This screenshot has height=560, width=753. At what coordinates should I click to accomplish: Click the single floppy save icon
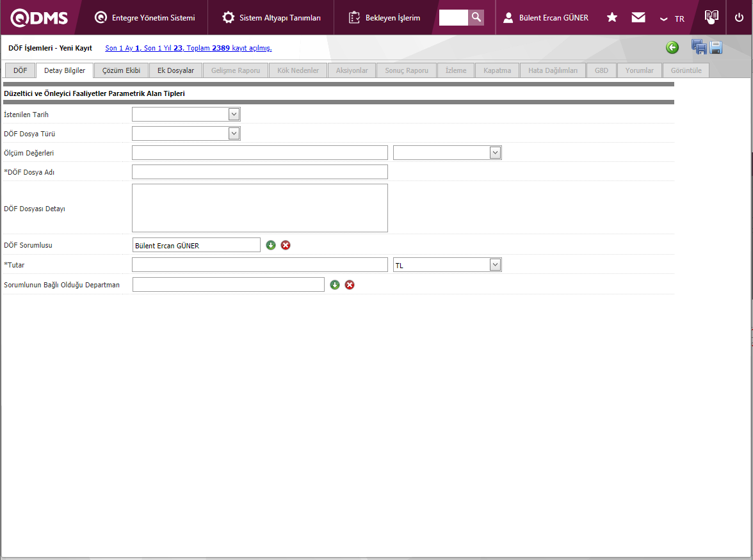(x=716, y=47)
